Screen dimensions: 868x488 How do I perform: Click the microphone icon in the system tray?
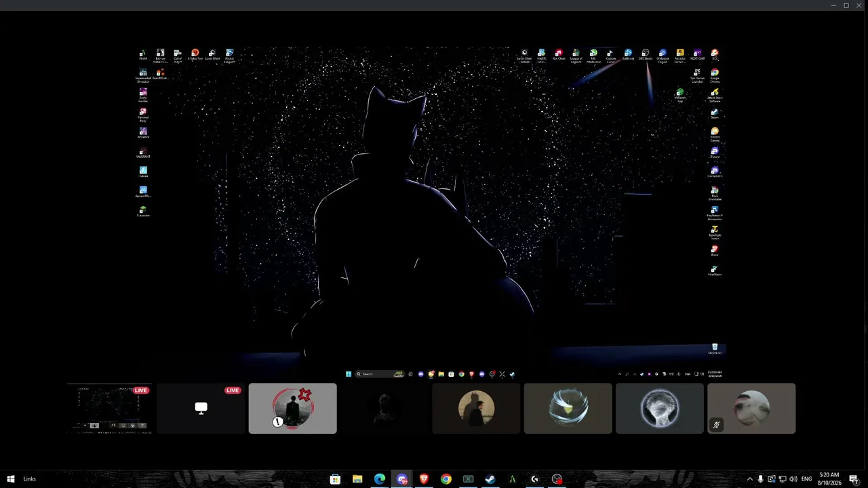pos(760,479)
